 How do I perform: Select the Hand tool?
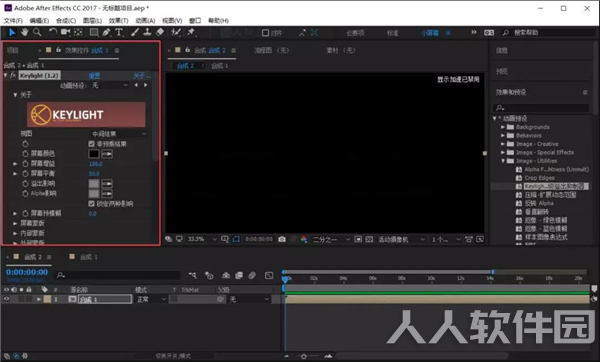click(24, 33)
